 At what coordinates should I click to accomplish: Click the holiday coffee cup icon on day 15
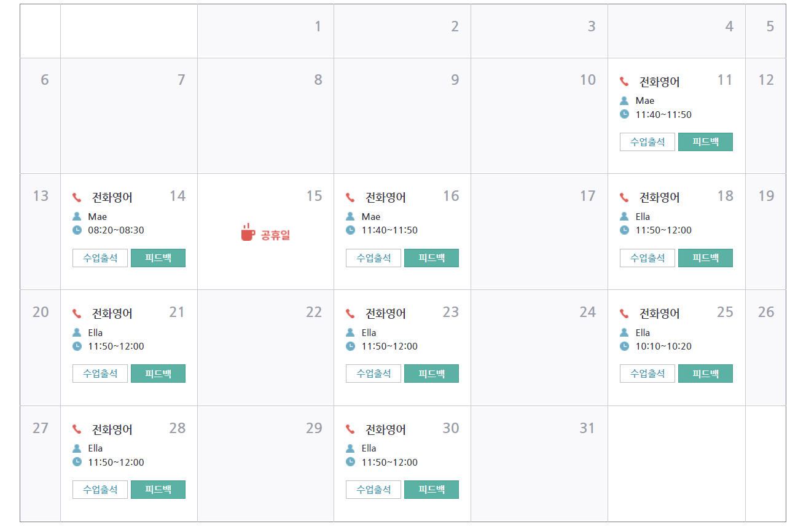click(248, 232)
